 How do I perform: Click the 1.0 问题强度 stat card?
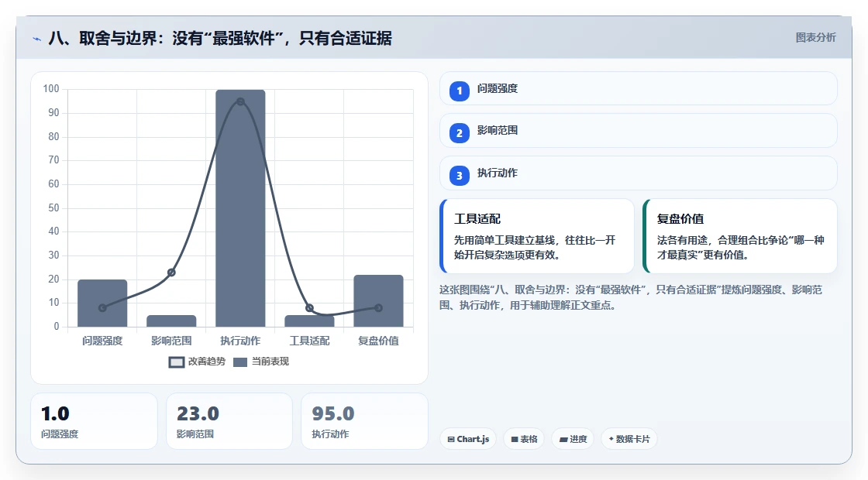(x=94, y=421)
